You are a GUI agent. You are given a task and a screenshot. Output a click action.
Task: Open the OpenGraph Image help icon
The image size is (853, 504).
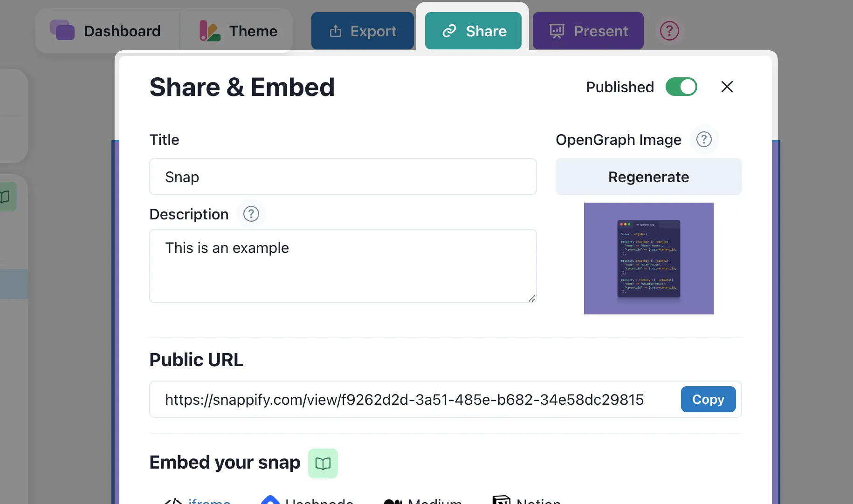704,139
